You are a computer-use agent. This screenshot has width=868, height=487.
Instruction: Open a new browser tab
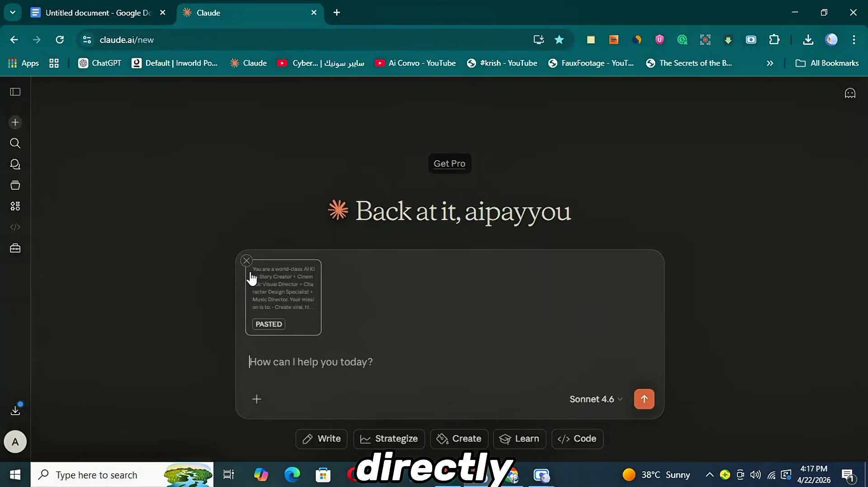[337, 13]
